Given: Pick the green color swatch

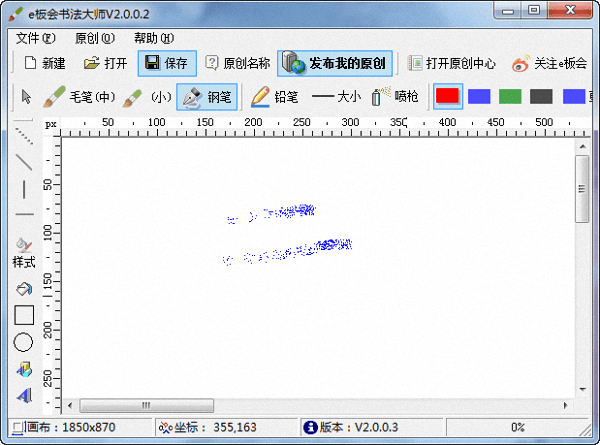Looking at the screenshot, I should pos(510,96).
